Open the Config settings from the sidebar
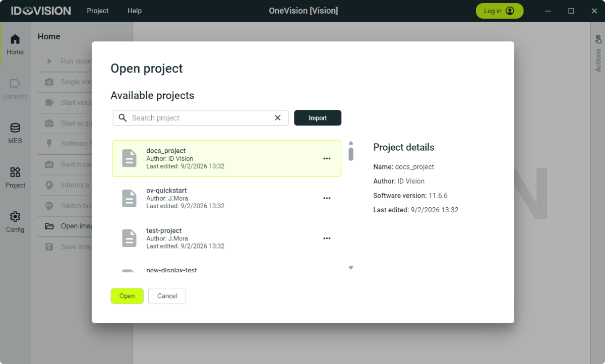 pos(15,221)
